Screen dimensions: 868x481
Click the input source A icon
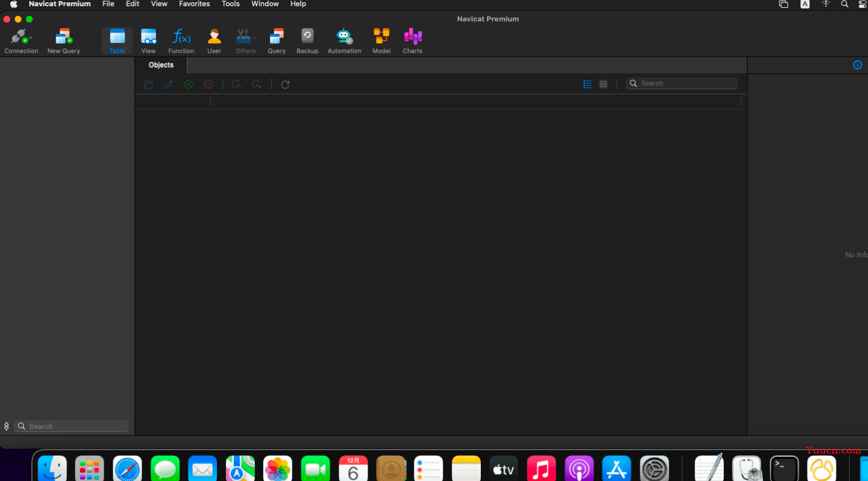[805, 4]
